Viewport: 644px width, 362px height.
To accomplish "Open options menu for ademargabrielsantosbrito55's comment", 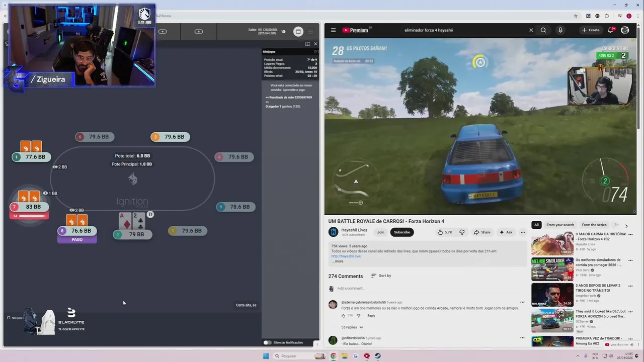I will [522, 303].
